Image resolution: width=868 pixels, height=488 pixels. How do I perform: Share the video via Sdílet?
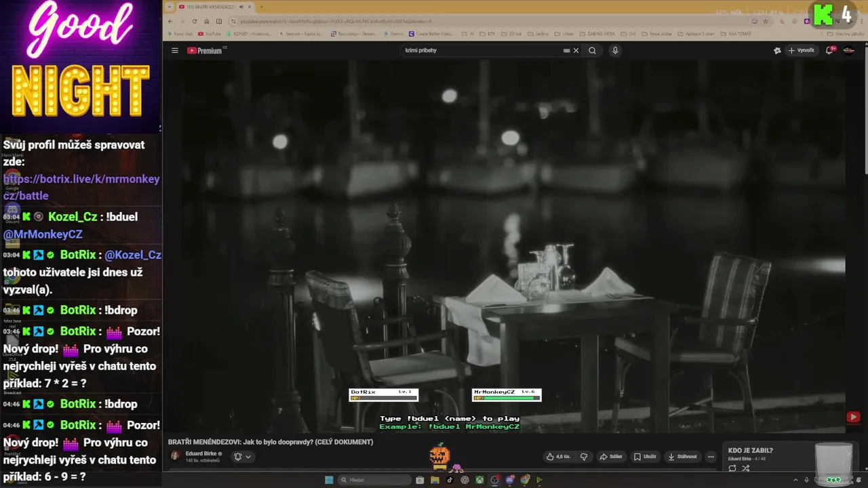[611, 457]
